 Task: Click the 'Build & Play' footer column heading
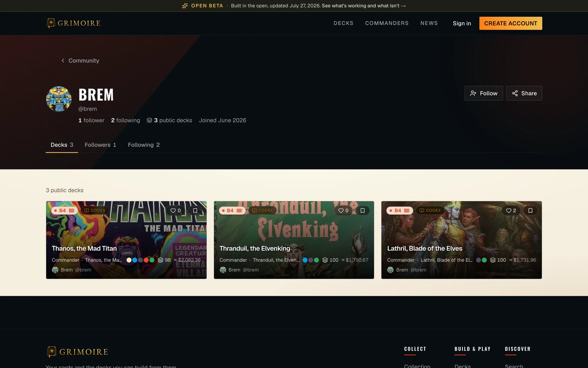[x=473, y=349]
